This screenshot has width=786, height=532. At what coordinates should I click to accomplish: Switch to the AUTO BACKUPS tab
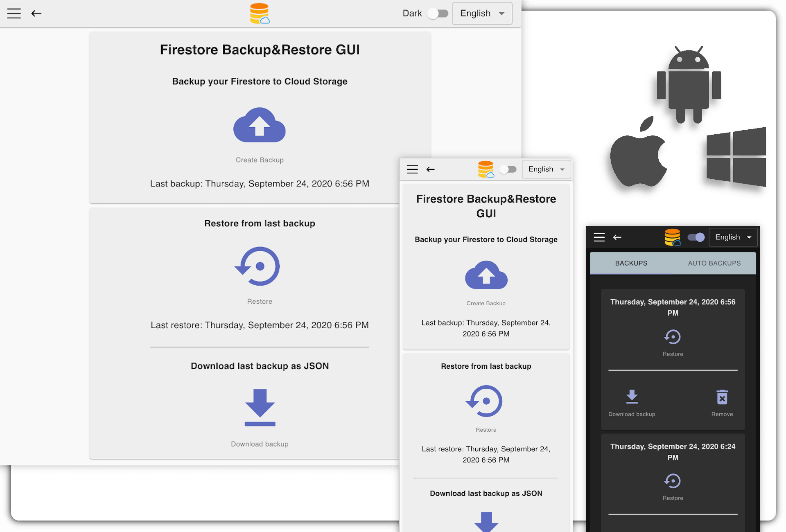pos(714,263)
